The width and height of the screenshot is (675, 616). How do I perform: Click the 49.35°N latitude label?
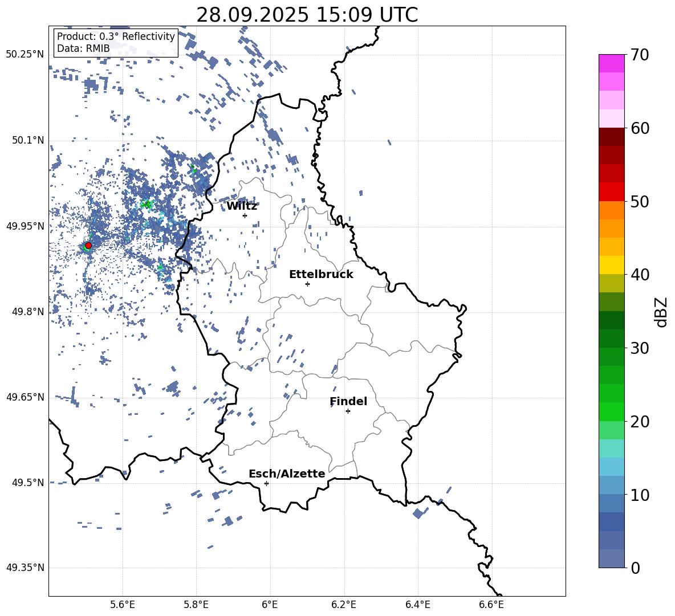[x=25, y=568]
